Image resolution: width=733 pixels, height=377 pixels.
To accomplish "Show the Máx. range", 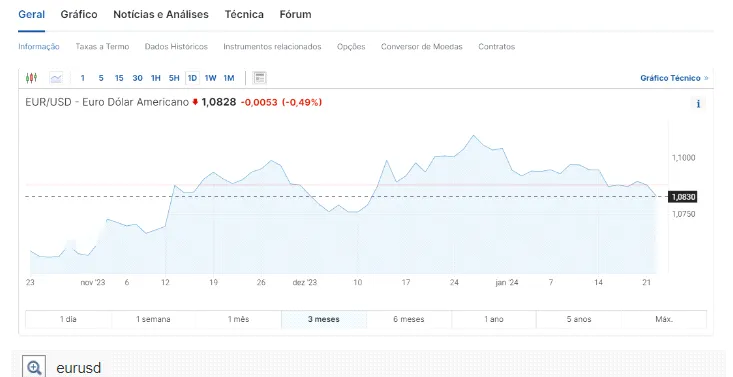I will pyautogui.click(x=664, y=319).
